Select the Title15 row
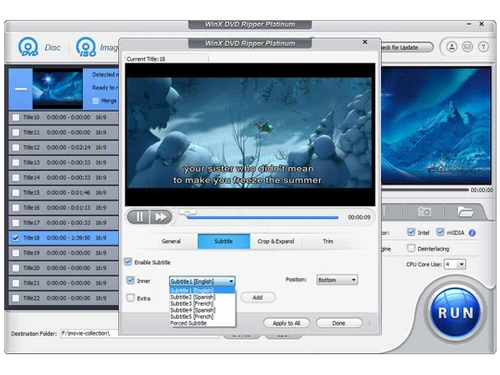 [x=63, y=193]
